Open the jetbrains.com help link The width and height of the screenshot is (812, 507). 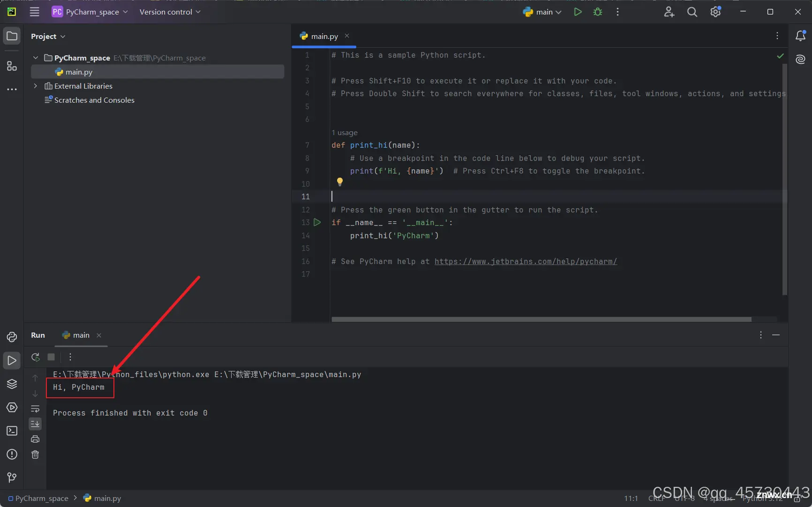coord(526,261)
